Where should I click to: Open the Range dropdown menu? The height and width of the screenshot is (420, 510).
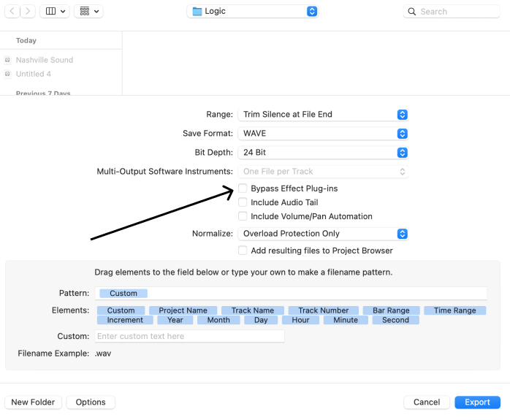(323, 115)
